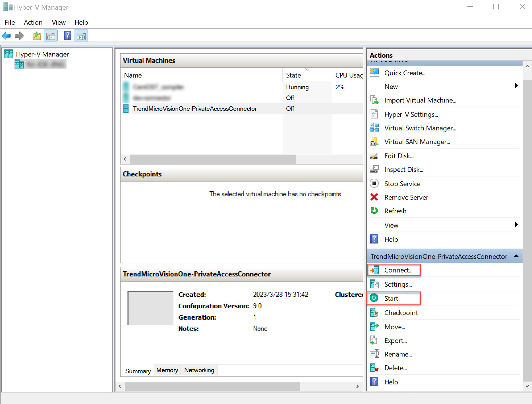Click the Checkpoint action icon
The width and height of the screenshot is (532, 404).
(x=374, y=312)
